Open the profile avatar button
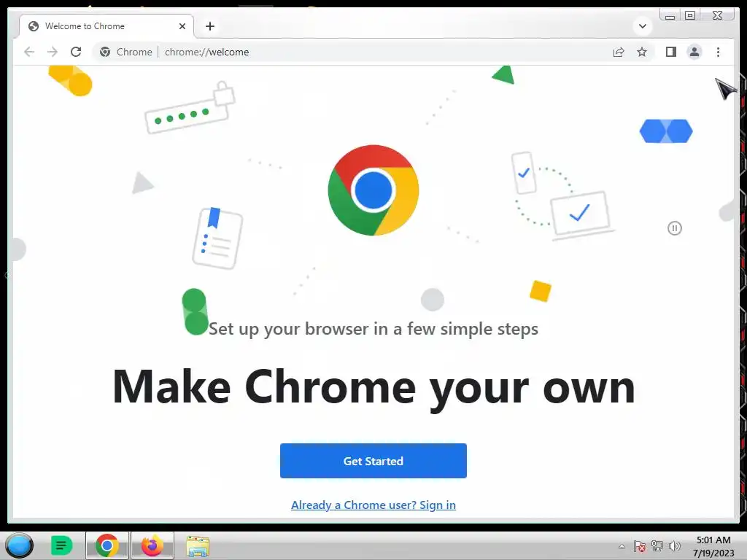 click(x=694, y=52)
